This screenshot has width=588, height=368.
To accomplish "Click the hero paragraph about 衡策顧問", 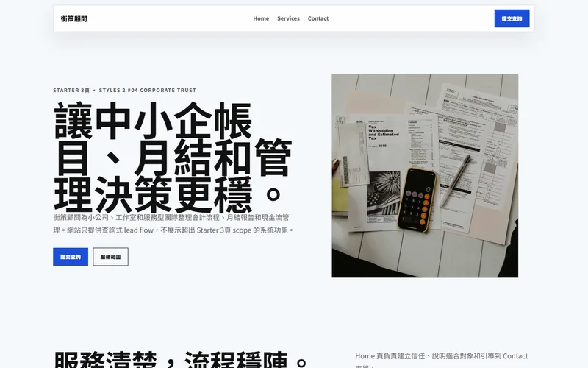I will click(x=173, y=224).
